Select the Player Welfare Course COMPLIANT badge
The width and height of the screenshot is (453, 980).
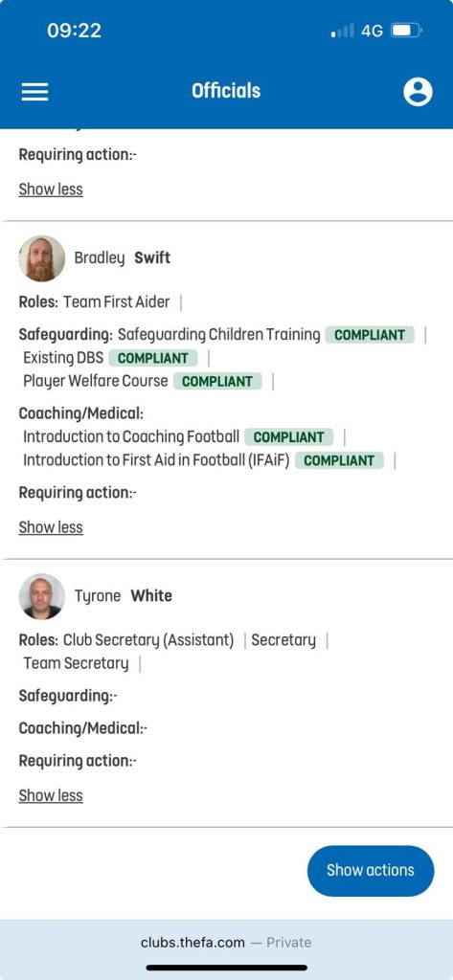pyautogui.click(x=217, y=381)
